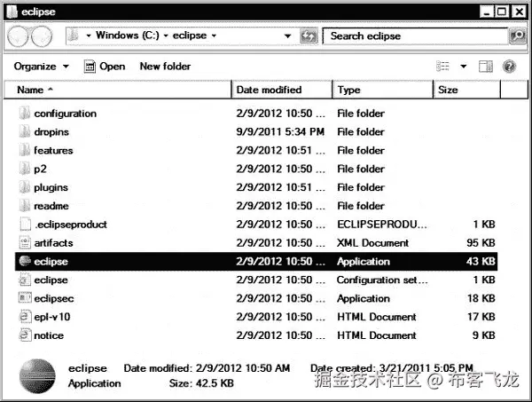Image resolution: width=532 pixels, height=402 pixels.
Task: Click the ECLIPSEPRODU... type cell
Action: tap(382, 225)
